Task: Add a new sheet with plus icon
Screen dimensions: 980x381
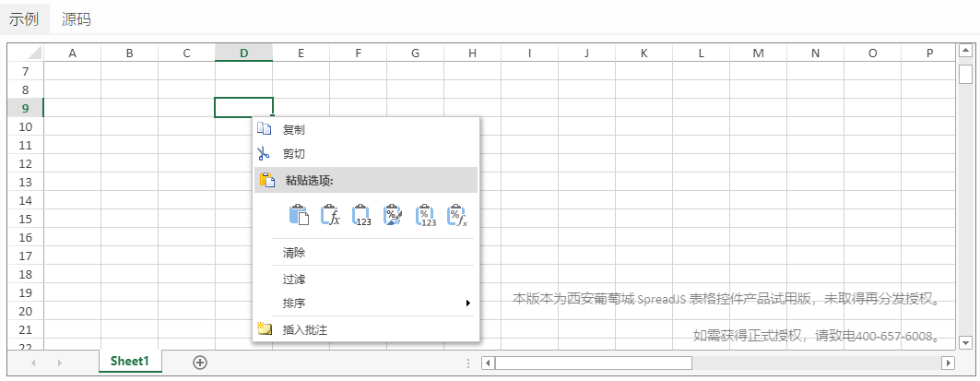Action: pyautogui.click(x=200, y=363)
